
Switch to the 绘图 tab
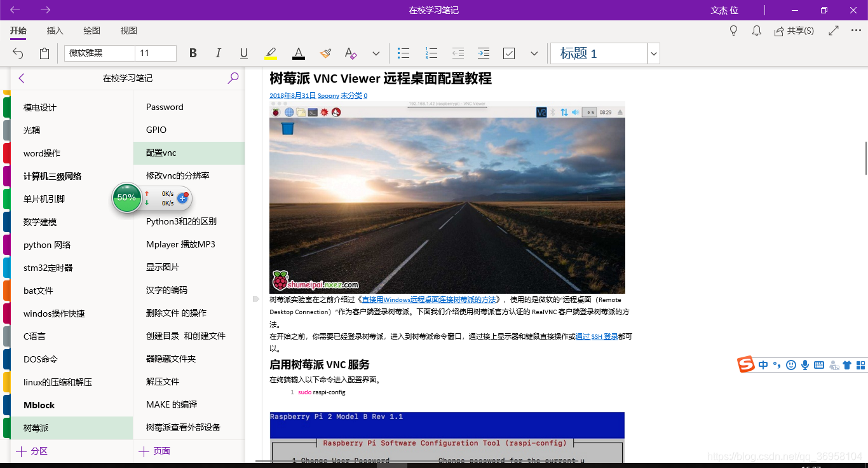(92, 31)
